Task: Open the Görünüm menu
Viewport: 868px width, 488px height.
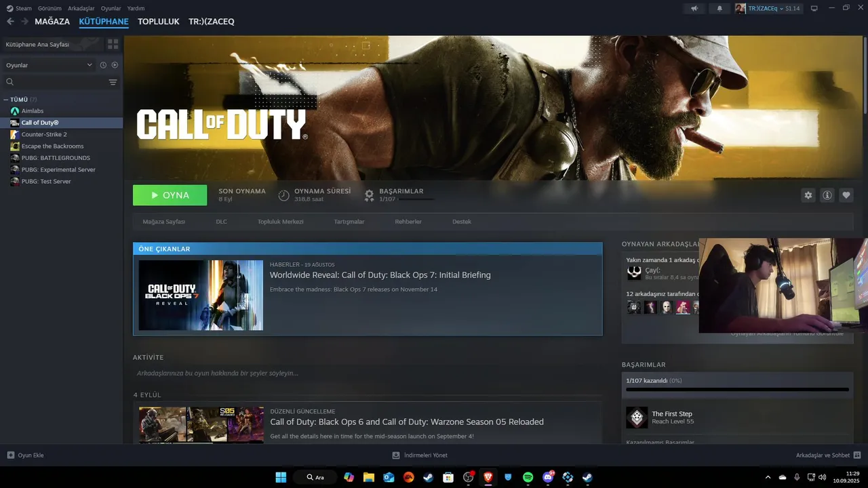Action: click(x=50, y=8)
